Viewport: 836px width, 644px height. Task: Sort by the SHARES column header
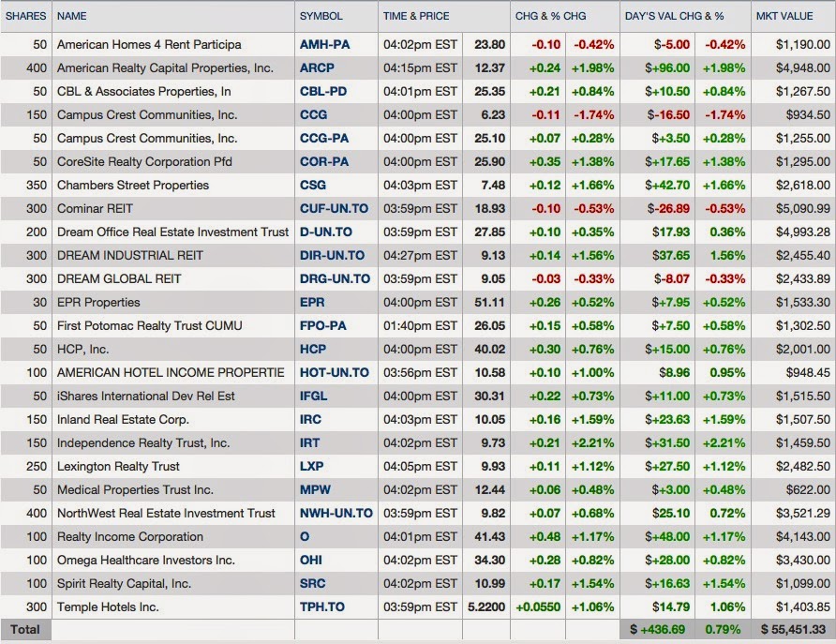pos(25,17)
